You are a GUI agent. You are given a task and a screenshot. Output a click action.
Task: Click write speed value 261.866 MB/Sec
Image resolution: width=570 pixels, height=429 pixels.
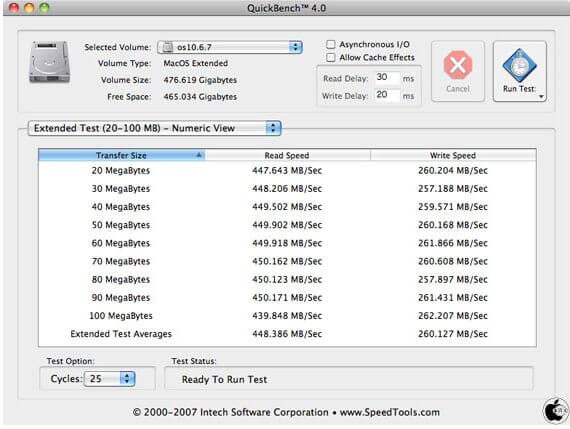point(453,243)
